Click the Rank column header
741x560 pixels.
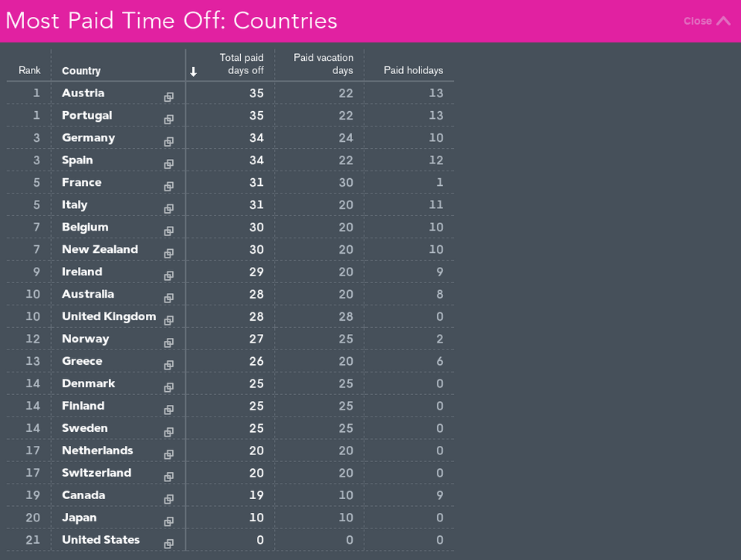pyautogui.click(x=29, y=70)
